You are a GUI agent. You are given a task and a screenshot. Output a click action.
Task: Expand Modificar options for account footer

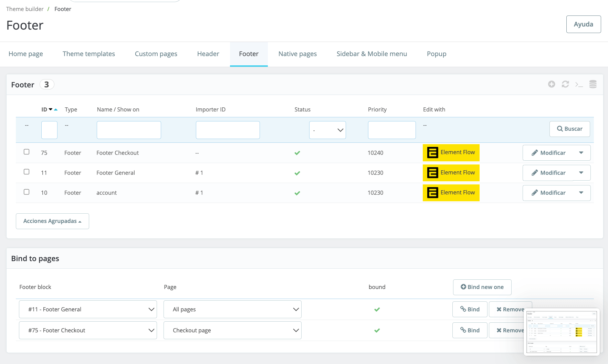click(x=581, y=193)
